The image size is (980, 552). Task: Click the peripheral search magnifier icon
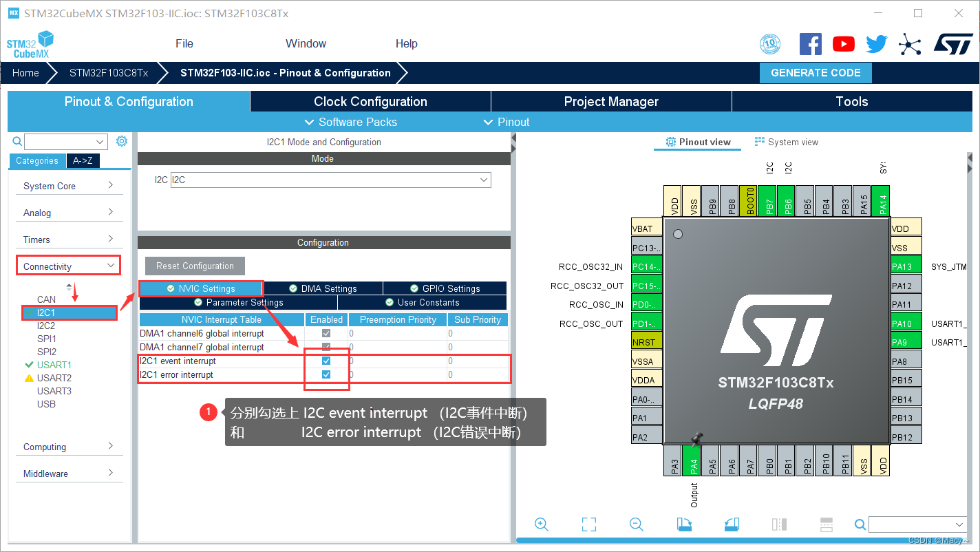(x=18, y=141)
